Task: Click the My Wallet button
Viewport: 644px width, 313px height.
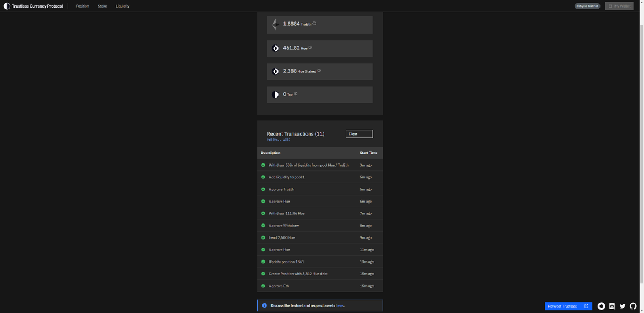Action: click(619, 6)
